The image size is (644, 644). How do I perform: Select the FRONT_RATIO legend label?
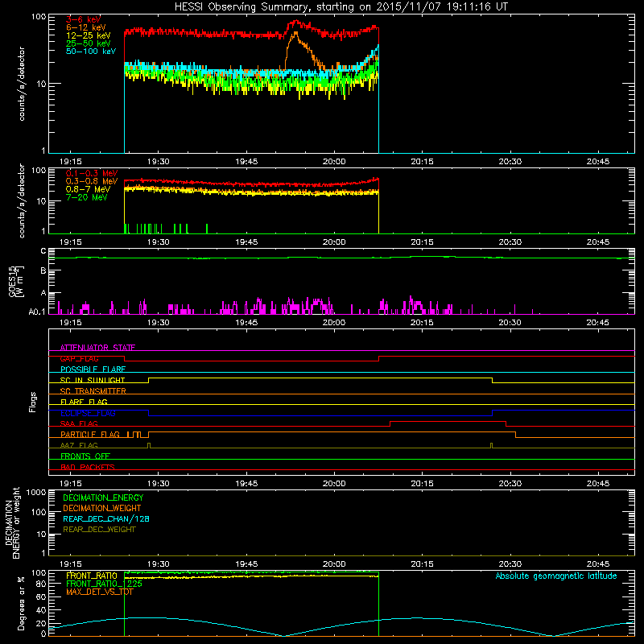point(92,576)
